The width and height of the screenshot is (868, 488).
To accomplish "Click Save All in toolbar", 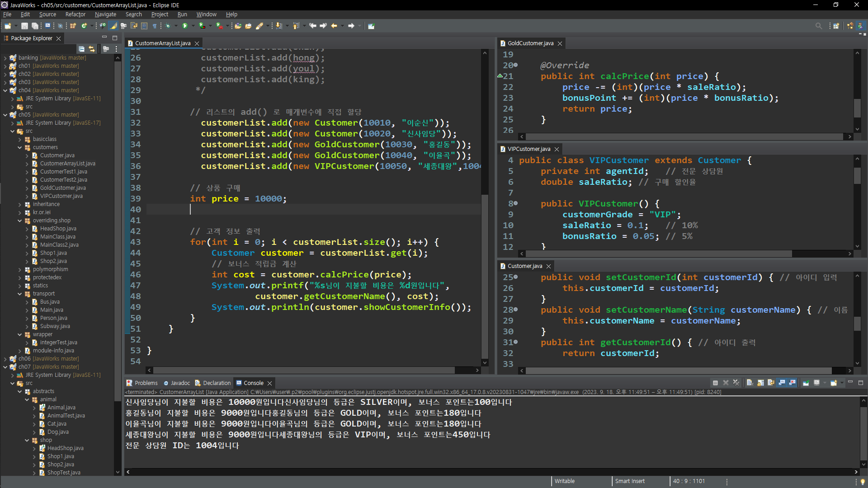I will pos(35,26).
